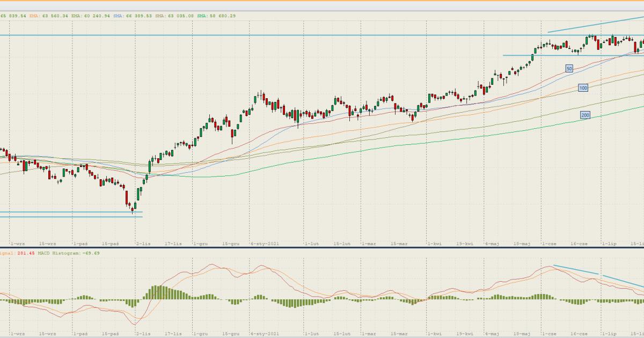Click 1-kwi on the bottom MACD date axis
The image size is (644, 338).
[x=434, y=333]
